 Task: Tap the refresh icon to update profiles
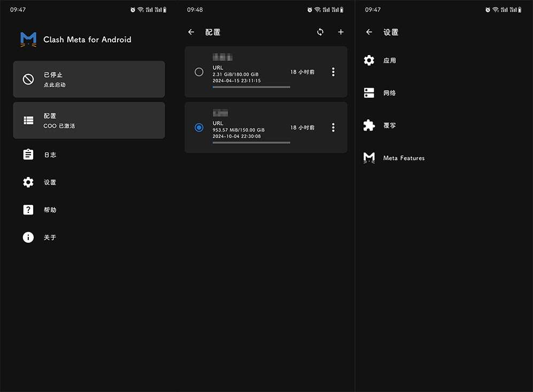320,32
